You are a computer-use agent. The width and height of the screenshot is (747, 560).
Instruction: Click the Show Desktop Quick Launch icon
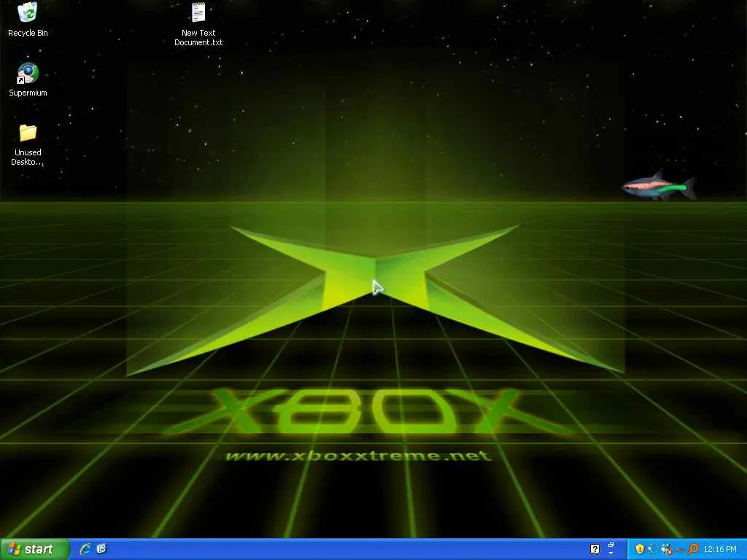coord(101,549)
